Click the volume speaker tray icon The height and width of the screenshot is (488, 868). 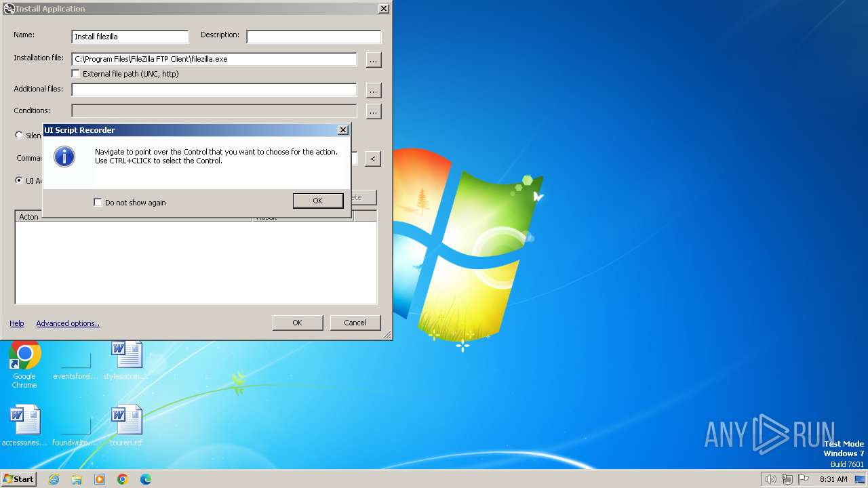click(770, 479)
